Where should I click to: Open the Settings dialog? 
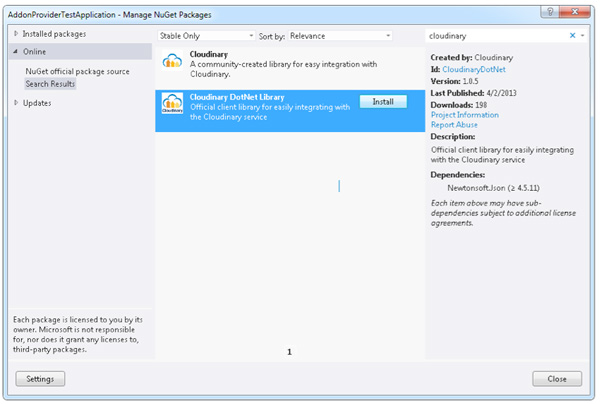[40, 379]
